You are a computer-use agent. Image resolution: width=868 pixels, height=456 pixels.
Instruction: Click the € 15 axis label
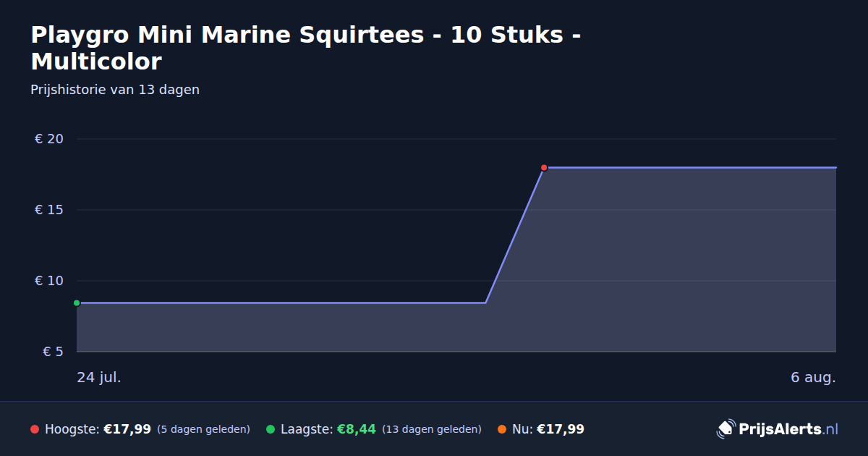(49, 210)
